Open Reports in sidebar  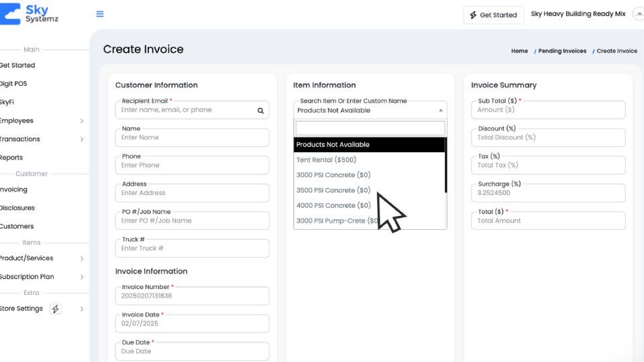[11, 158]
